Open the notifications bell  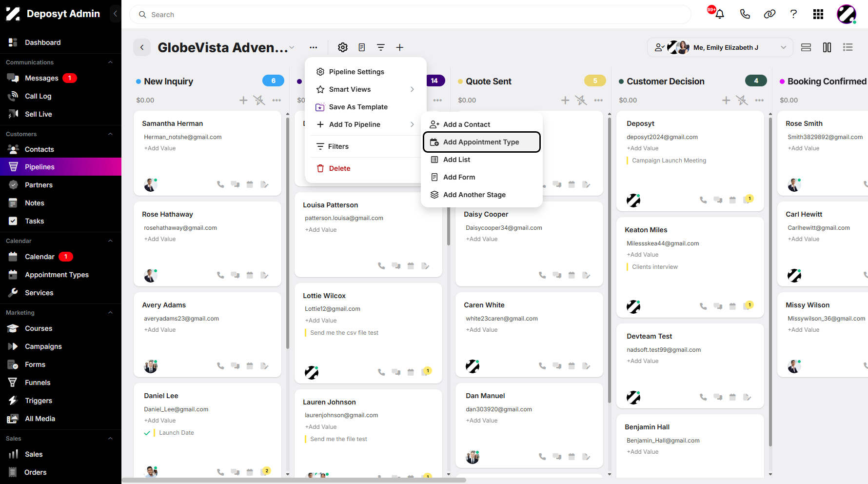pos(719,14)
